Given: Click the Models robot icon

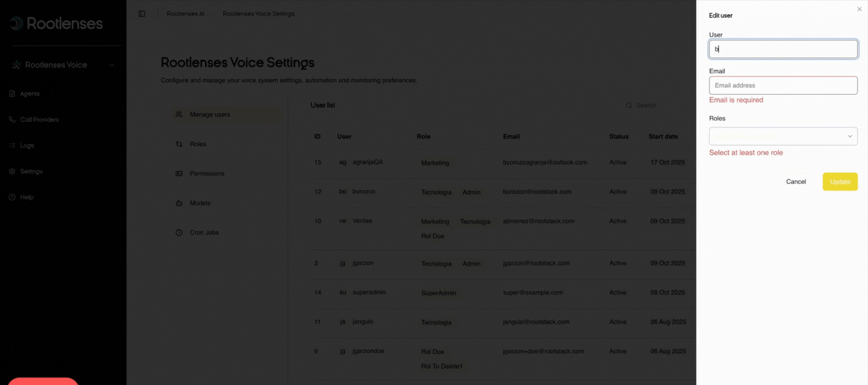Looking at the screenshot, I should tap(179, 203).
